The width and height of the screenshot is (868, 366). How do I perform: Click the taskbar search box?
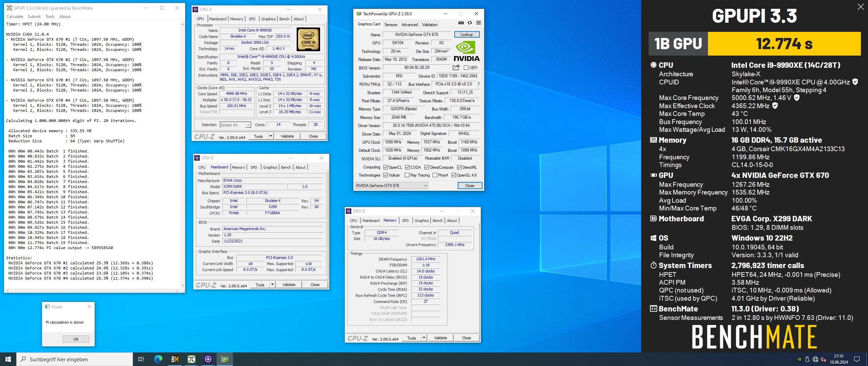(x=75, y=359)
